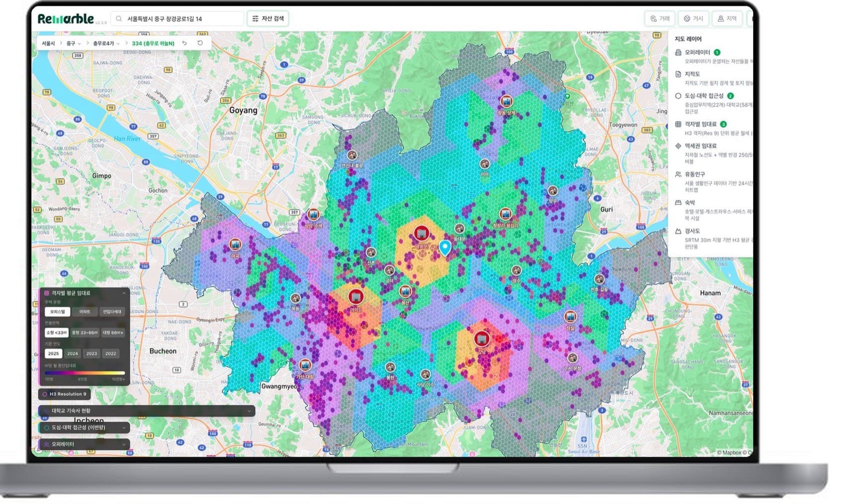Expand the 대학교 기숙사 현황 panel
Image resolution: width=845 pixels, height=504 pixels.
[x=147, y=411]
